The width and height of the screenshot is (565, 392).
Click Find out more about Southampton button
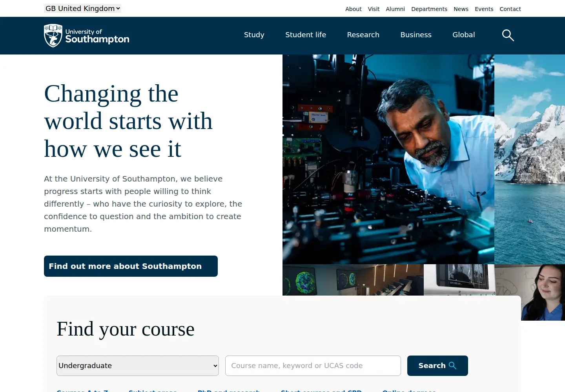click(131, 266)
